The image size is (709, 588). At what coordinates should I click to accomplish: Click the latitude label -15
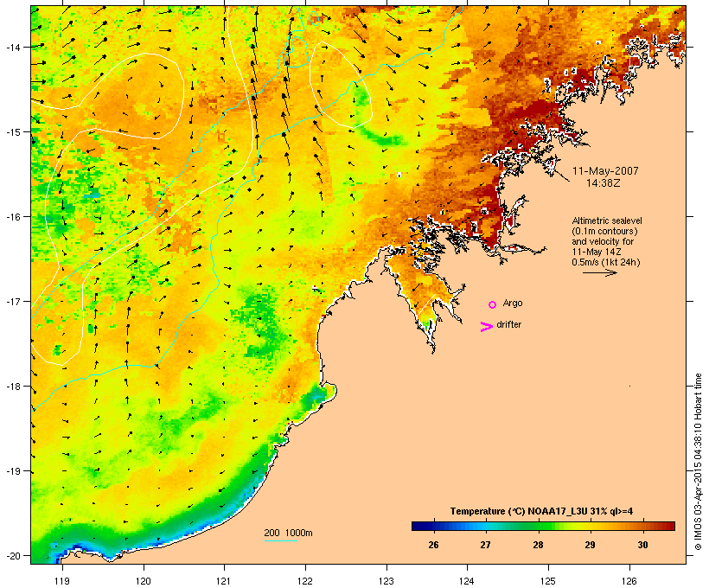[x=12, y=132]
